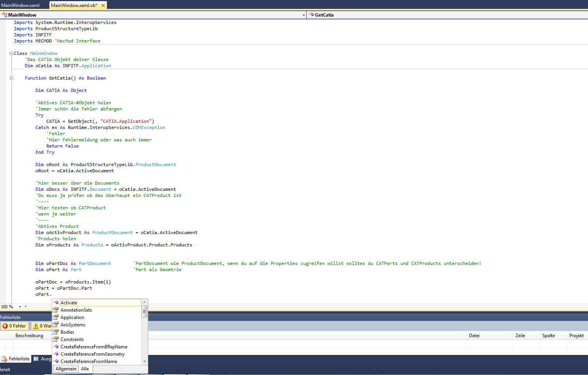Click 'oPart = oPartDoc.Part' line
The width and height of the screenshot is (588, 375).
[x=64, y=288]
